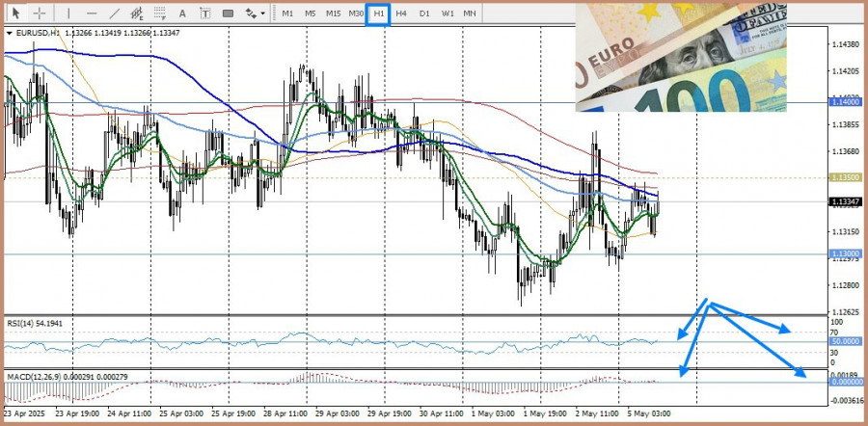Draw a vertical line on chart

(x=68, y=13)
